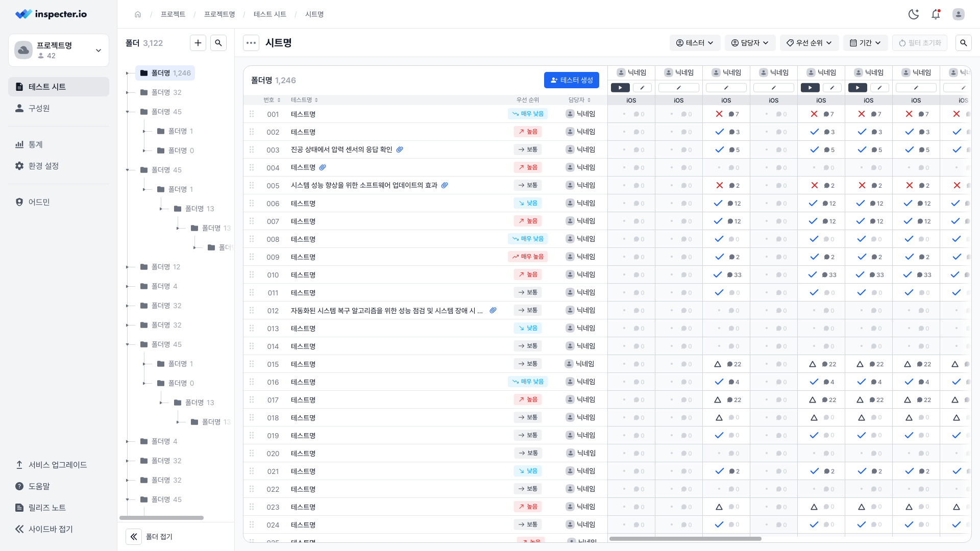
Task: Click the home breadcrumb icon
Action: pyautogui.click(x=138, y=14)
